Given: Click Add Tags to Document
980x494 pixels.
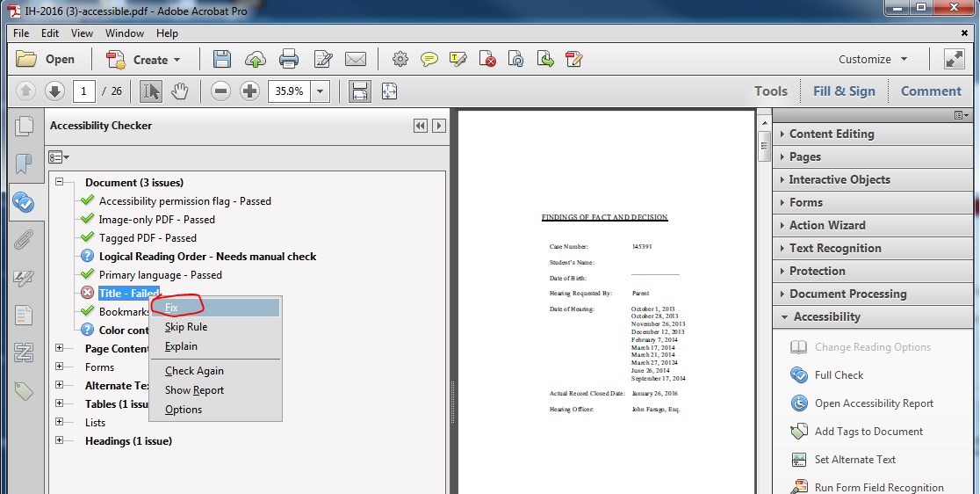Looking at the screenshot, I should [868, 432].
